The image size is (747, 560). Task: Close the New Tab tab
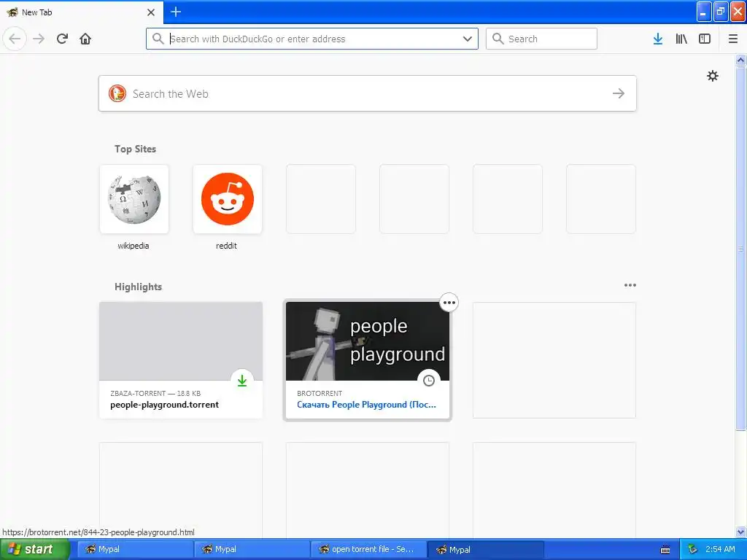(151, 12)
